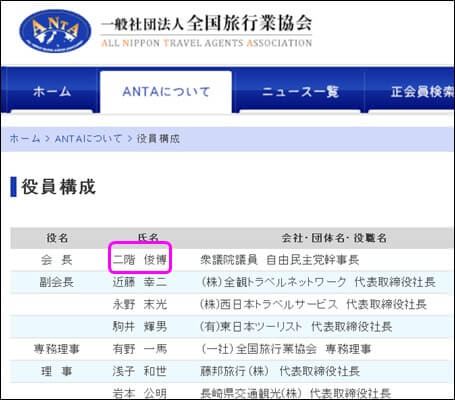
Task: Click the 氏名 column header
Action: [x=148, y=237]
